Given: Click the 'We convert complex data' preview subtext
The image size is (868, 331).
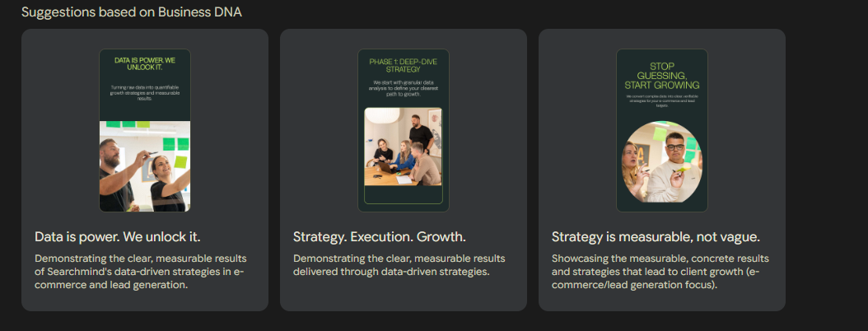Looking at the screenshot, I should tap(662, 101).
